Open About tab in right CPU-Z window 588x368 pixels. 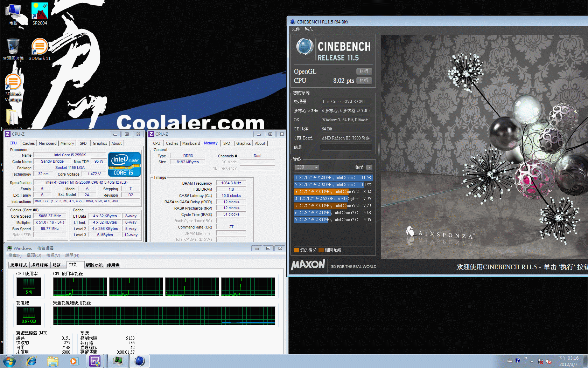click(x=260, y=143)
